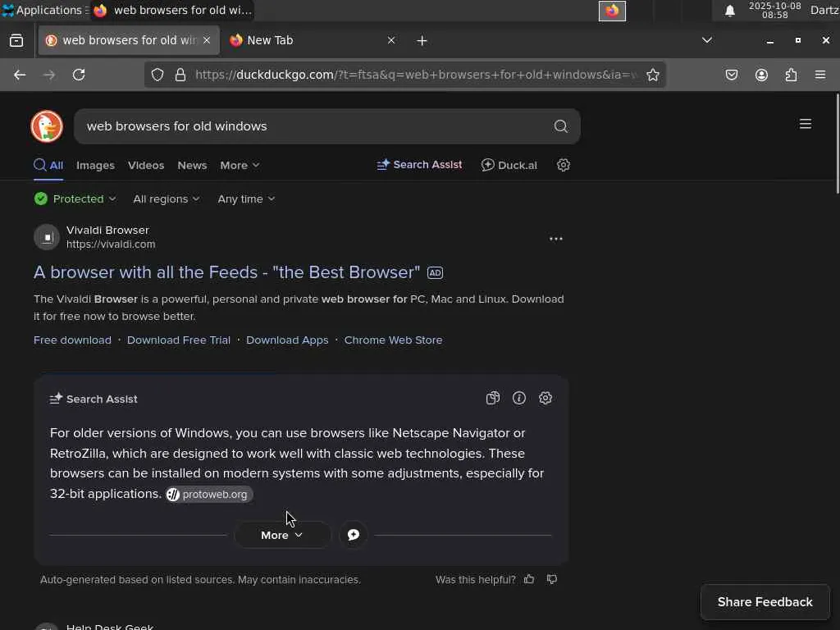
Task: Show Search Assist info icon
Action: coord(519,398)
